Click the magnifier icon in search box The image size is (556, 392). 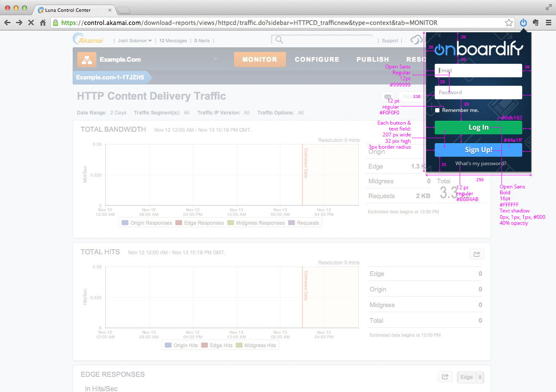(x=279, y=40)
